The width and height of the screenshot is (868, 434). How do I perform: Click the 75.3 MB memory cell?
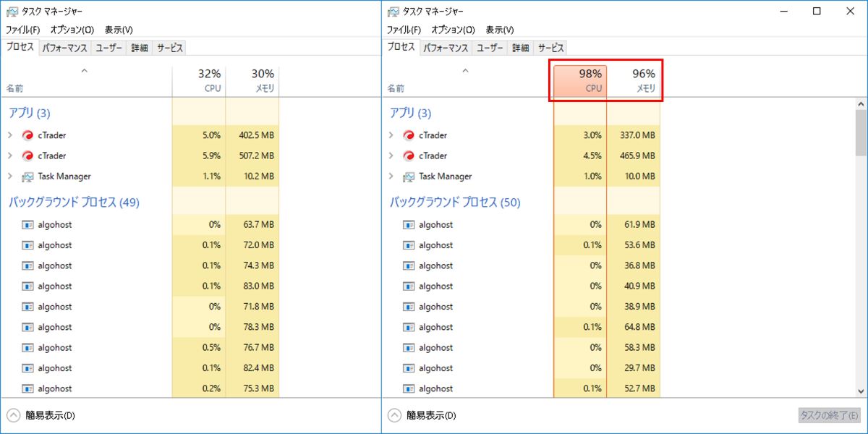252,388
